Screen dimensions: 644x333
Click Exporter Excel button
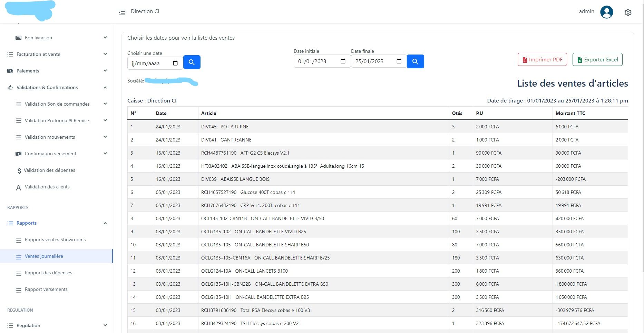(597, 59)
